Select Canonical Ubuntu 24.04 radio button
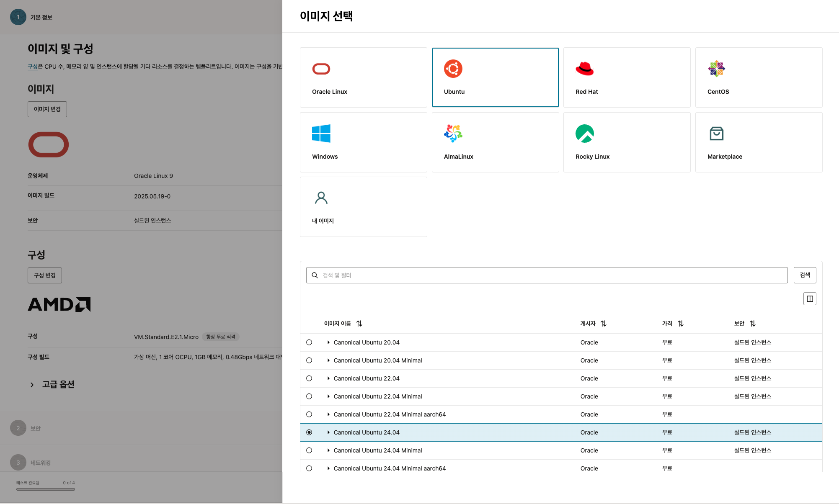839x504 pixels. [x=309, y=432]
